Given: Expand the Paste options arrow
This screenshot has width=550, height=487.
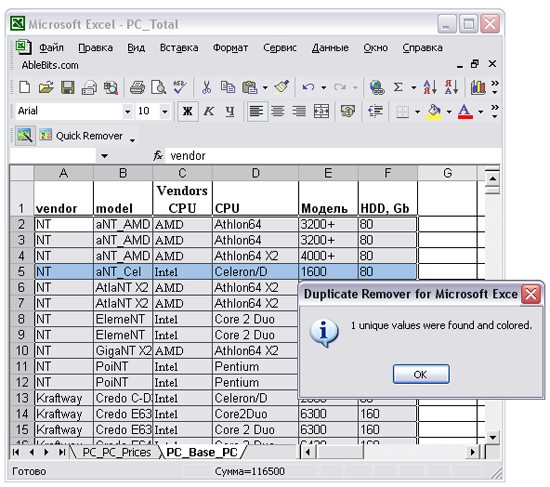Looking at the screenshot, I should click(265, 87).
